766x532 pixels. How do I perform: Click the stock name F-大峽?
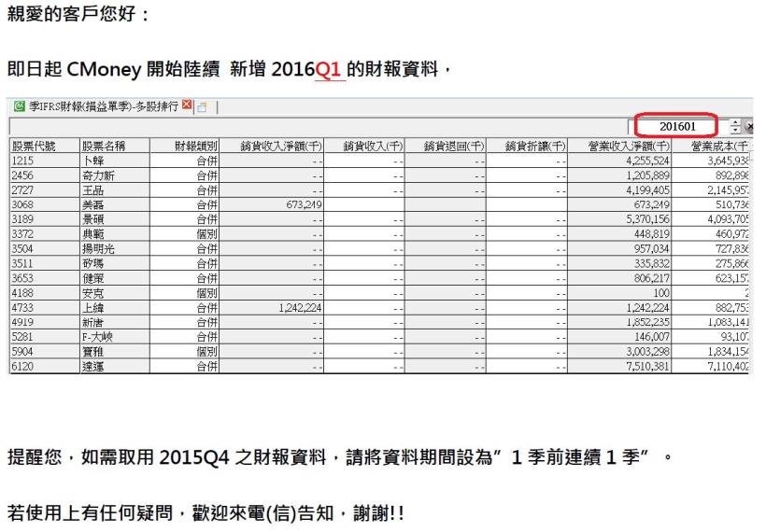click(97, 337)
